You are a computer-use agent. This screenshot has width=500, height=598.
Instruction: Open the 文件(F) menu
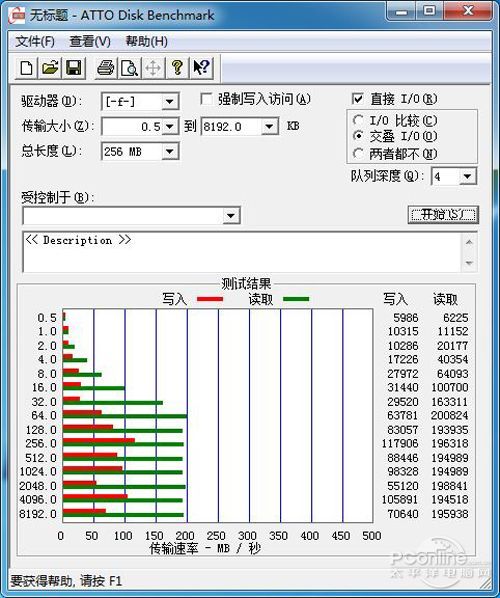pyautogui.click(x=35, y=41)
